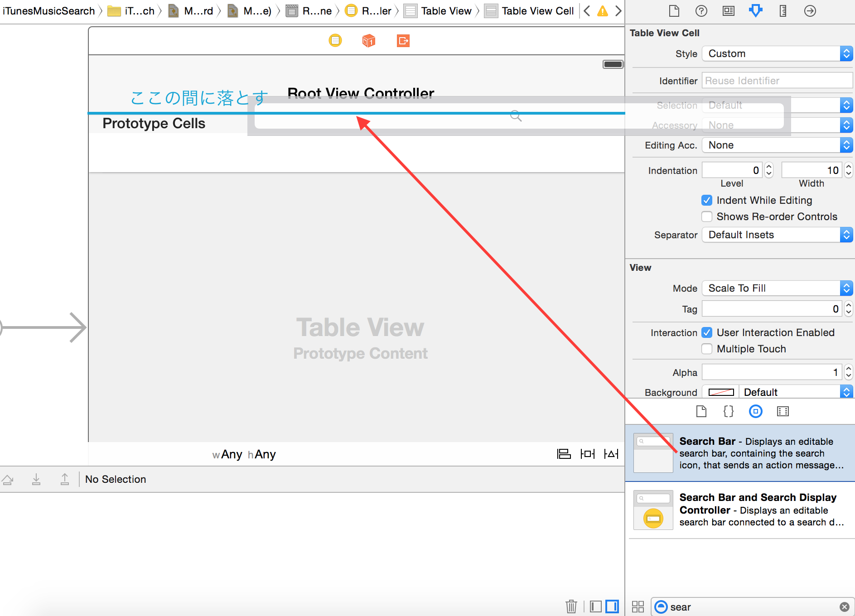Screen dimensions: 855x616
Task: Select Table View in the jump bar
Action: pyautogui.click(x=447, y=10)
